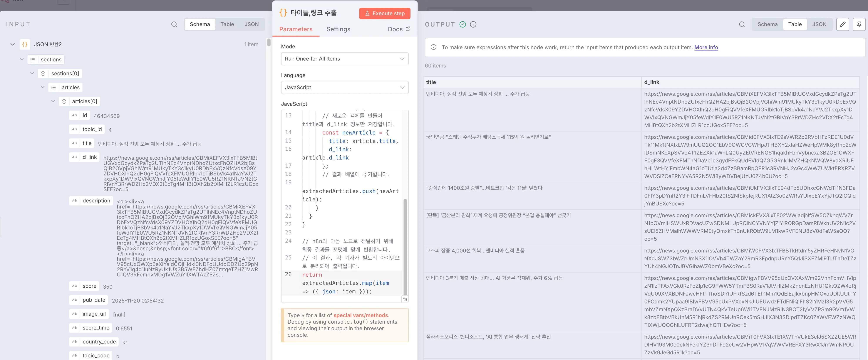Open the Mode dropdown showing Run Once for All Items
Screen dimensions: 868x360
pos(344,58)
